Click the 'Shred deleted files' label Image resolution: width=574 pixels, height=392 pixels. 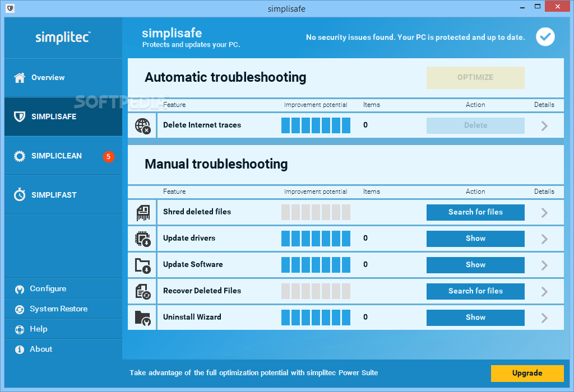point(197,212)
